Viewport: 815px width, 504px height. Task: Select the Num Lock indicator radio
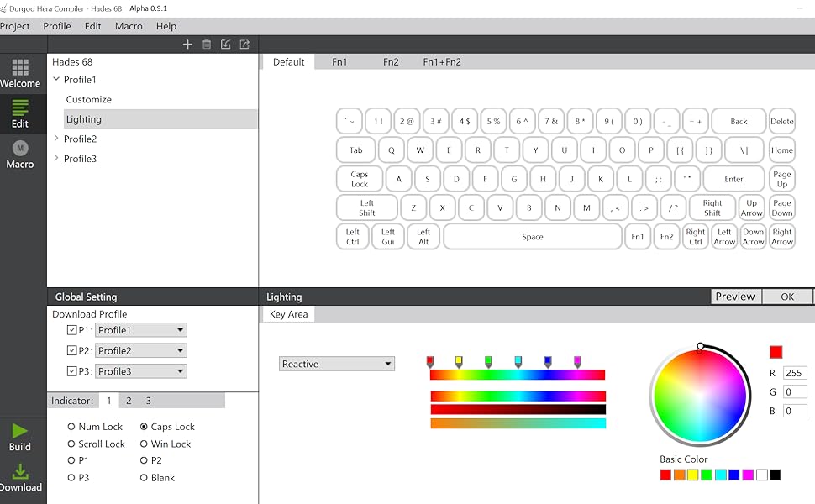tap(71, 427)
